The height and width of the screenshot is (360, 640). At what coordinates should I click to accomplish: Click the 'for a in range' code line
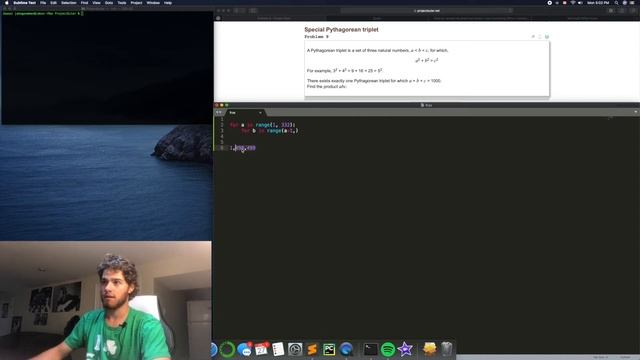tap(262, 125)
